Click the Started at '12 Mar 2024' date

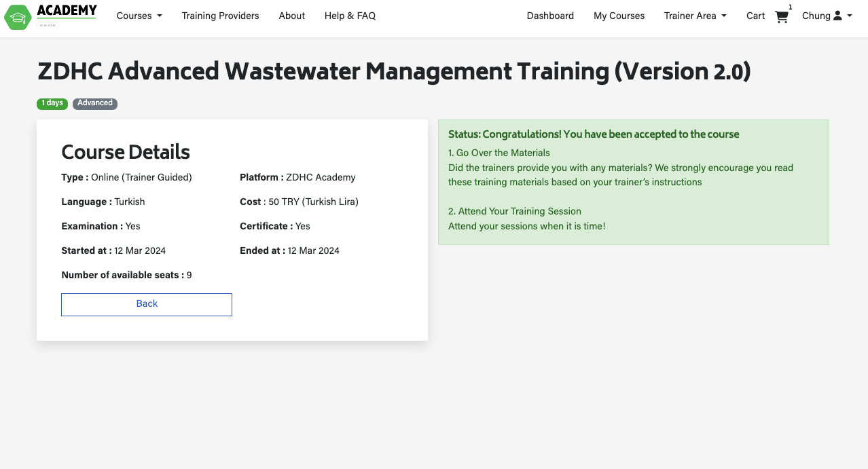[x=140, y=250]
